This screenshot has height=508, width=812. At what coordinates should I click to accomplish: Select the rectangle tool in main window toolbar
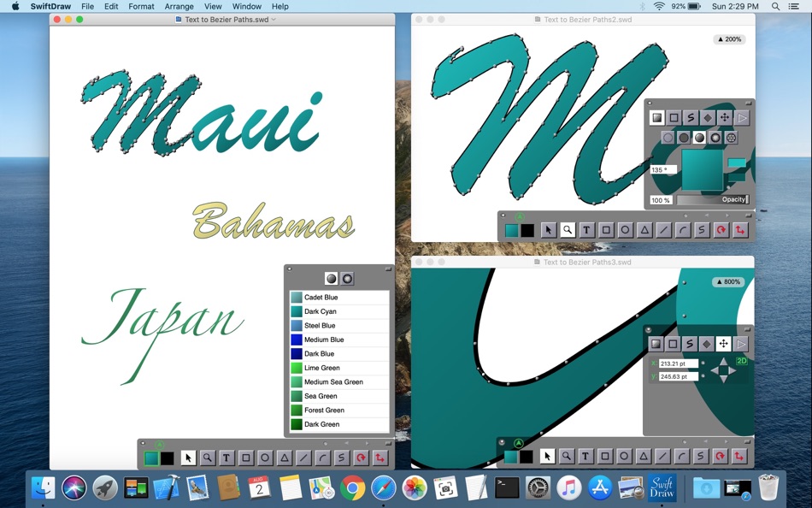click(x=246, y=458)
